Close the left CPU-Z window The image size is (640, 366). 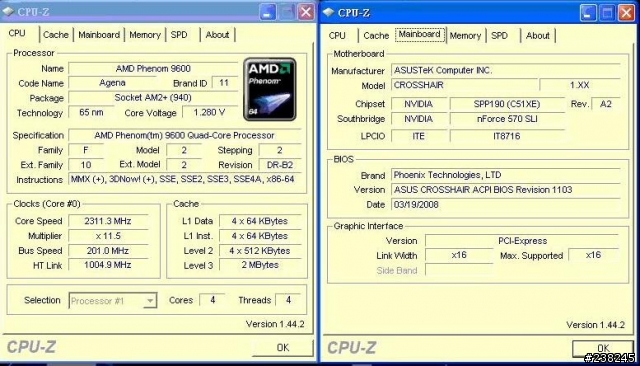[306, 12]
